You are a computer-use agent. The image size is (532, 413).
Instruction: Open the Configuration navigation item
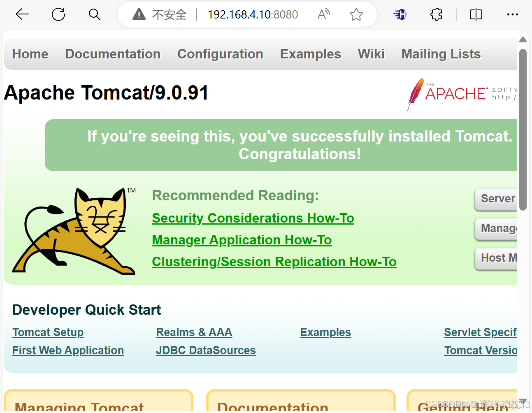[x=220, y=54]
